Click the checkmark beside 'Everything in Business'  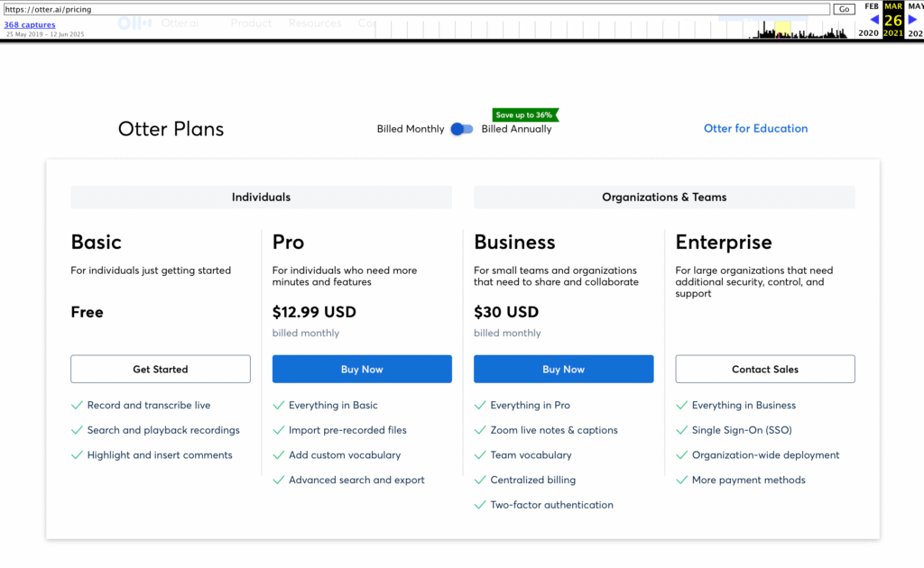[x=681, y=405]
